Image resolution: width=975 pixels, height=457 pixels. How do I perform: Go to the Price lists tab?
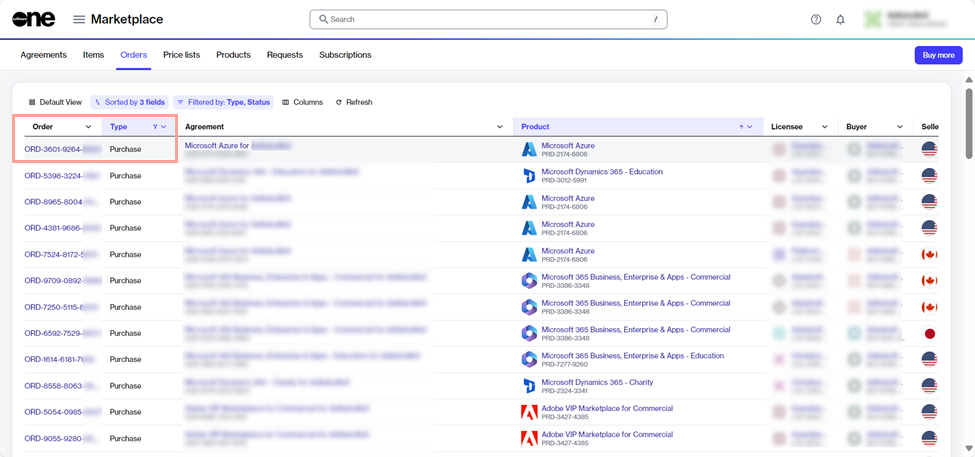click(x=182, y=55)
